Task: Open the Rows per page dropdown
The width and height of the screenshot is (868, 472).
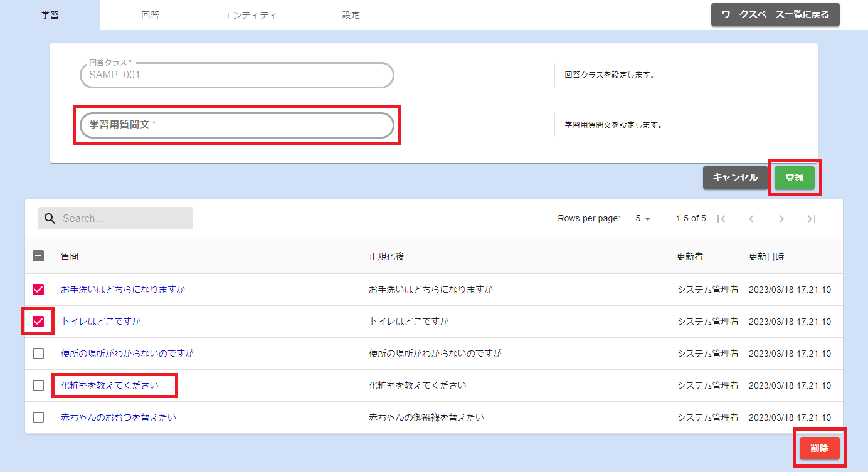Action: pos(643,219)
